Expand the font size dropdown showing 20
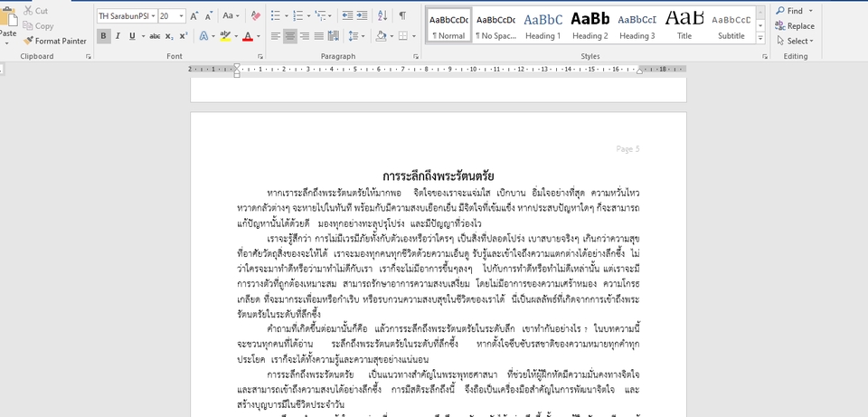Screen dimensions: 868x417 [182, 15]
